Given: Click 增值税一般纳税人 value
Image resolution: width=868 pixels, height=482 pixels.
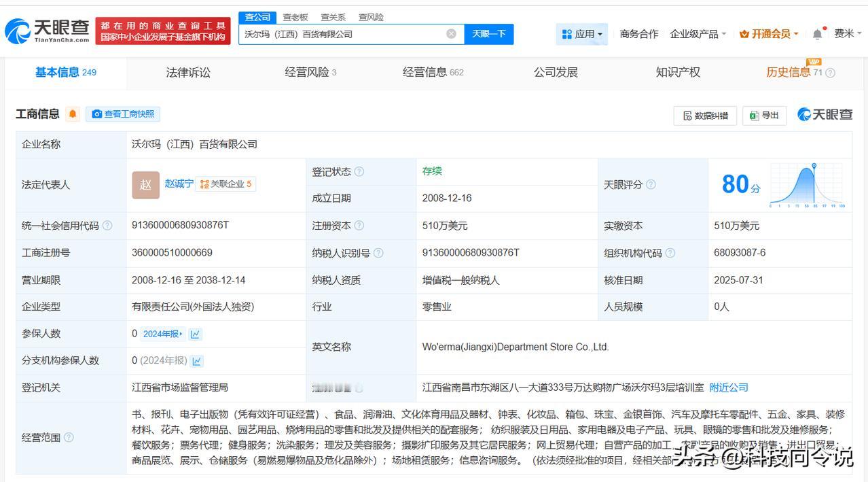Looking at the screenshot, I should (x=460, y=280).
